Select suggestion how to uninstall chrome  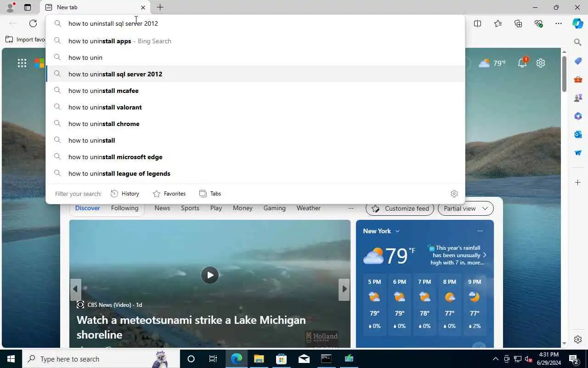[255, 124]
